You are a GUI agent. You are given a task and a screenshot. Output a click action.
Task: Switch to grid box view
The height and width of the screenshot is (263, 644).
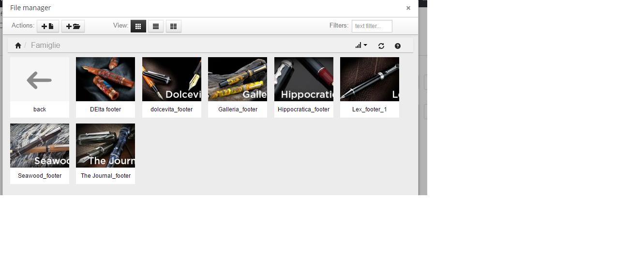[138, 26]
